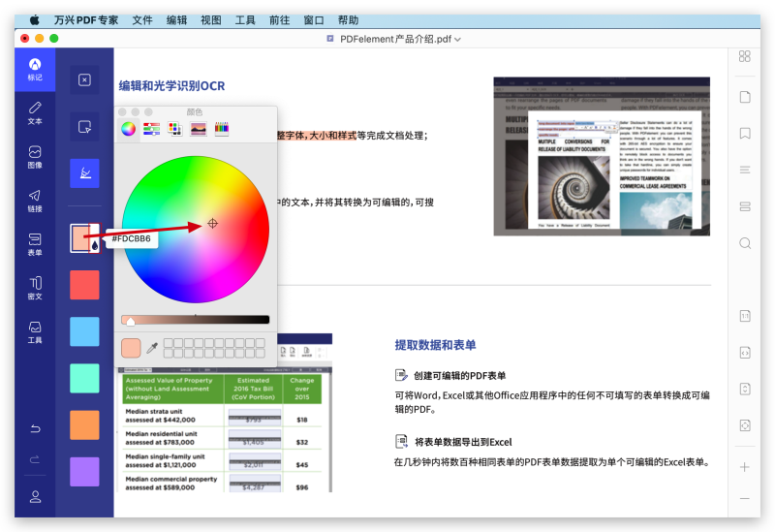Open the 文件 menu in the menu bar
Image resolution: width=775 pixels, height=532 pixels.
coord(142,19)
